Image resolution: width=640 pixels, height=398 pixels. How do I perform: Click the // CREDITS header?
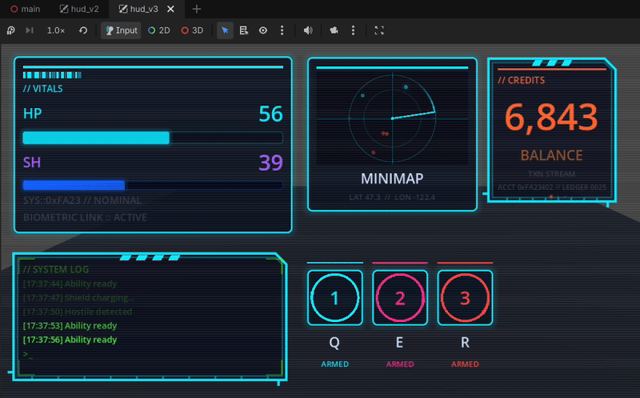click(521, 80)
